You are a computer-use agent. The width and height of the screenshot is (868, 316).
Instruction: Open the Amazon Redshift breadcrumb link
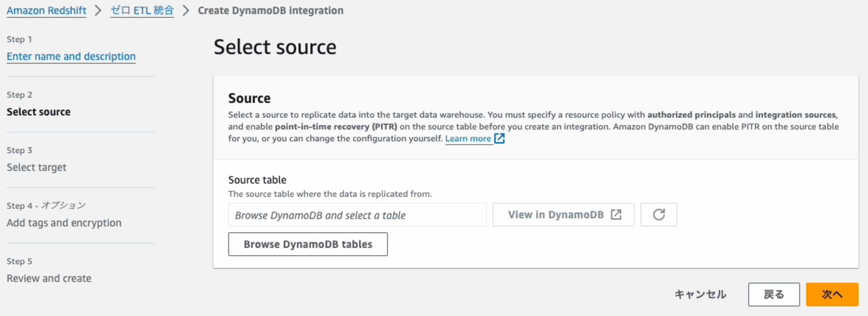(46, 10)
